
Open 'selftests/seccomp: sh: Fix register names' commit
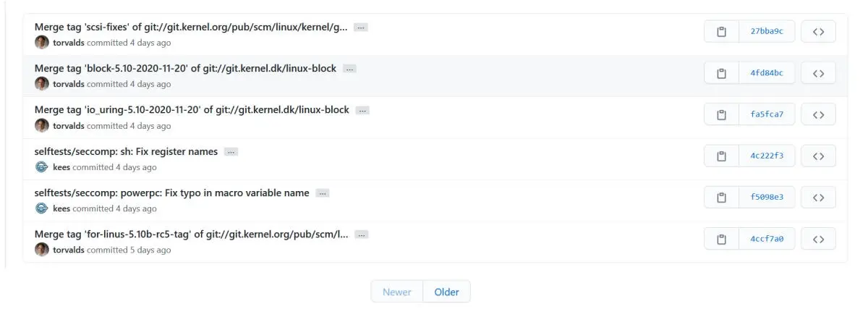126,152
